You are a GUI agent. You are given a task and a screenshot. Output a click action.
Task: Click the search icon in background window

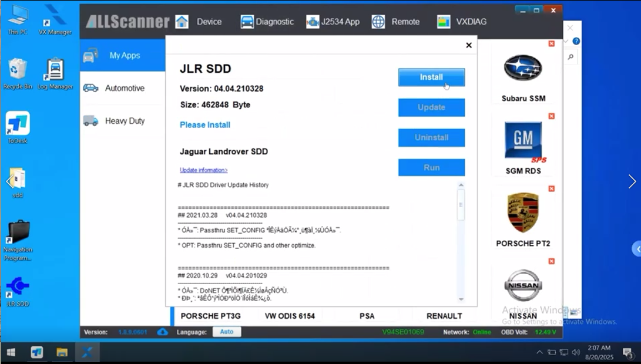[x=570, y=57]
